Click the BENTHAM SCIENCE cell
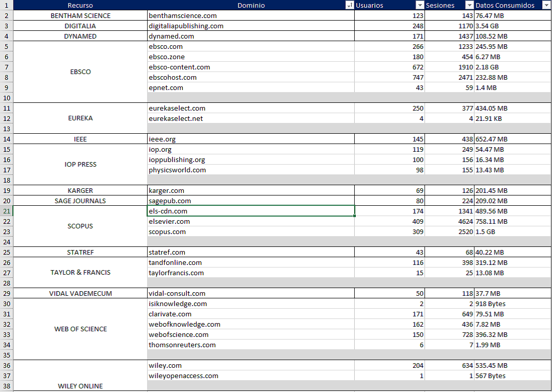The width and height of the screenshot is (552, 392). [x=80, y=15]
